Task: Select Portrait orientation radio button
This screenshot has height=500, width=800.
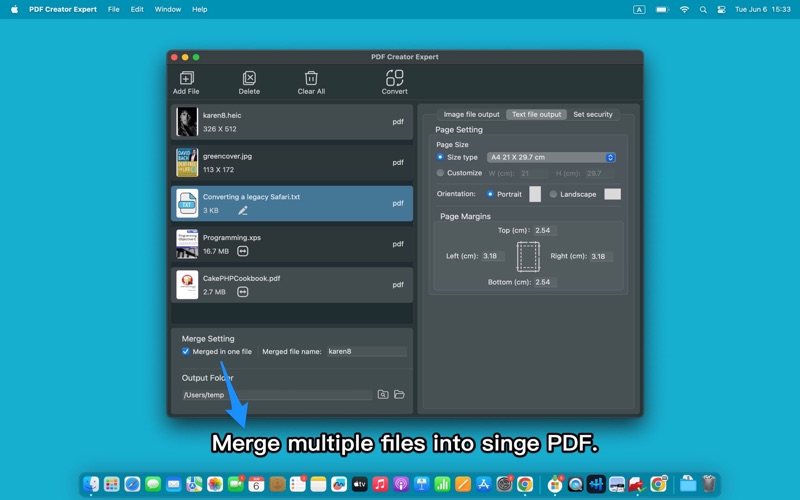Action: coord(490,194)
